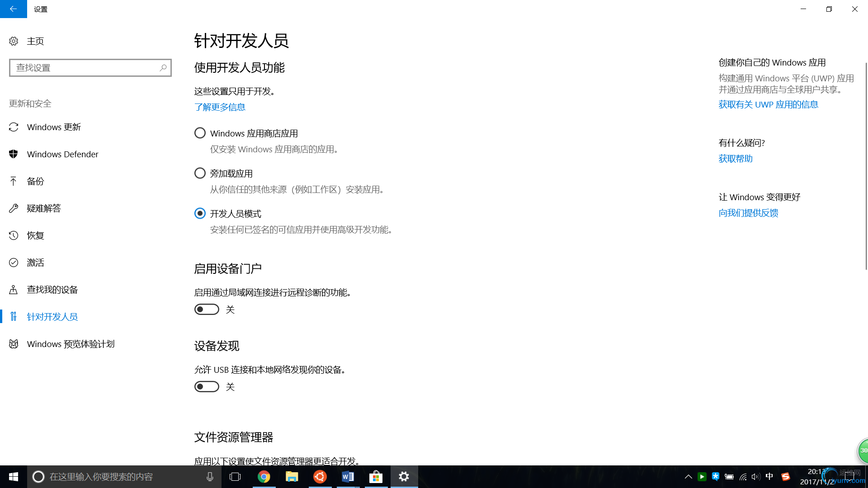Image resolution: width=868 pixels, height=488 pixels.
Task: Click the 疑难解答 wrench icon
Action: point(14,208)
